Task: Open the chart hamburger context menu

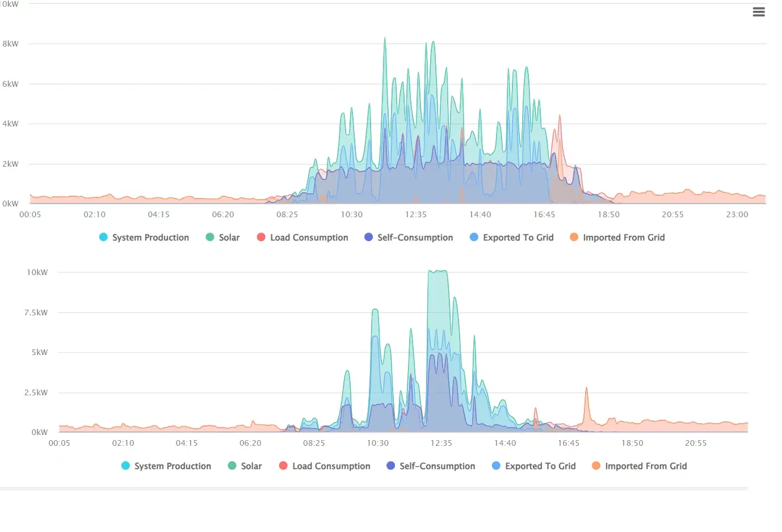Action: 759,12
